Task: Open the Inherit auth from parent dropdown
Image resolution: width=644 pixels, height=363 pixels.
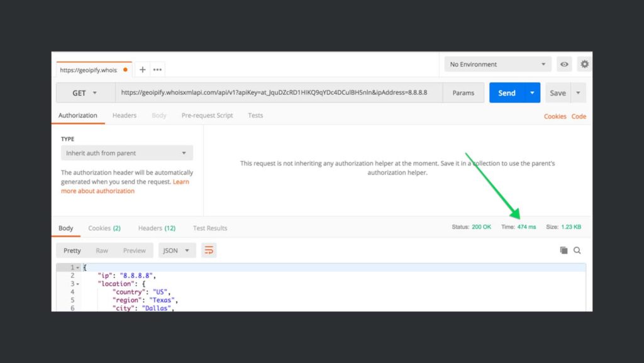Action: point(126,153)
